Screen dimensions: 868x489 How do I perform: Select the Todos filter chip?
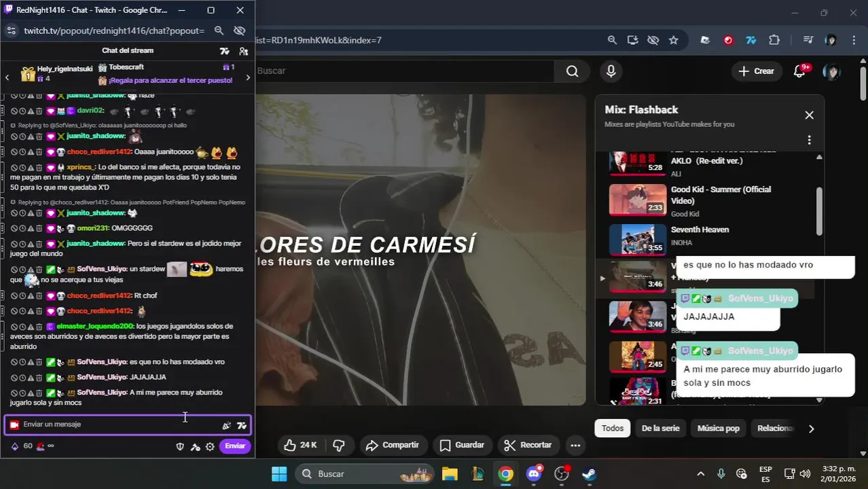point(613,428)
